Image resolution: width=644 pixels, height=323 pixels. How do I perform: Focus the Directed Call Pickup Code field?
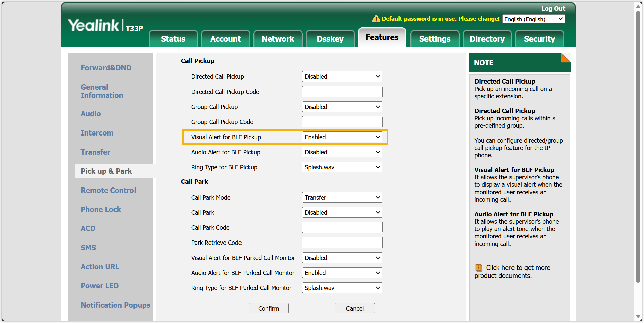tap(342, 92)
